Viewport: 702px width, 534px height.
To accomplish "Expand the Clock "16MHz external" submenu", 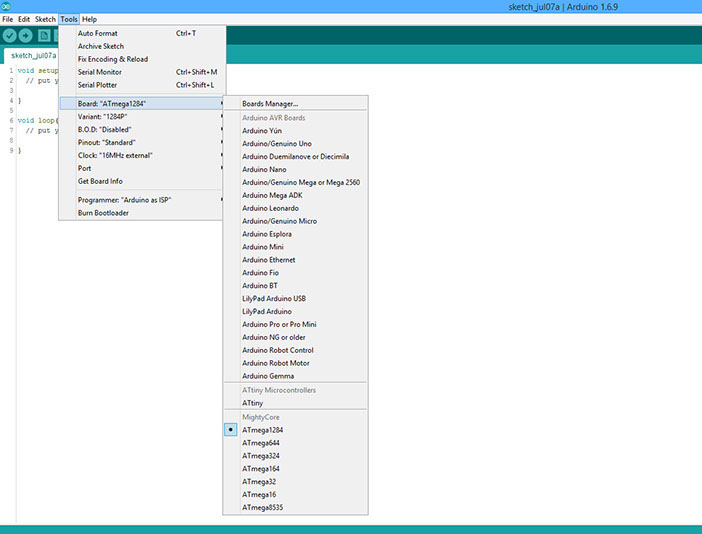I will tap(141, 155).
